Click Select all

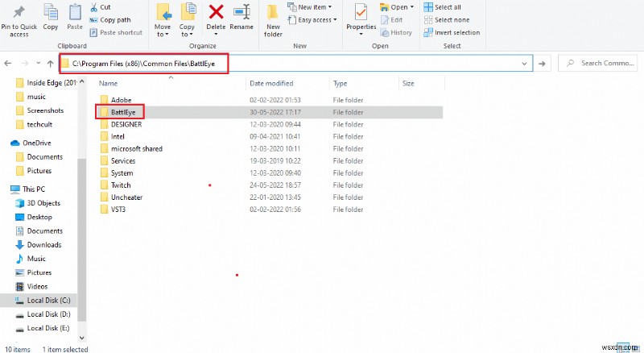pyautogui.click(x=442, y=7)
